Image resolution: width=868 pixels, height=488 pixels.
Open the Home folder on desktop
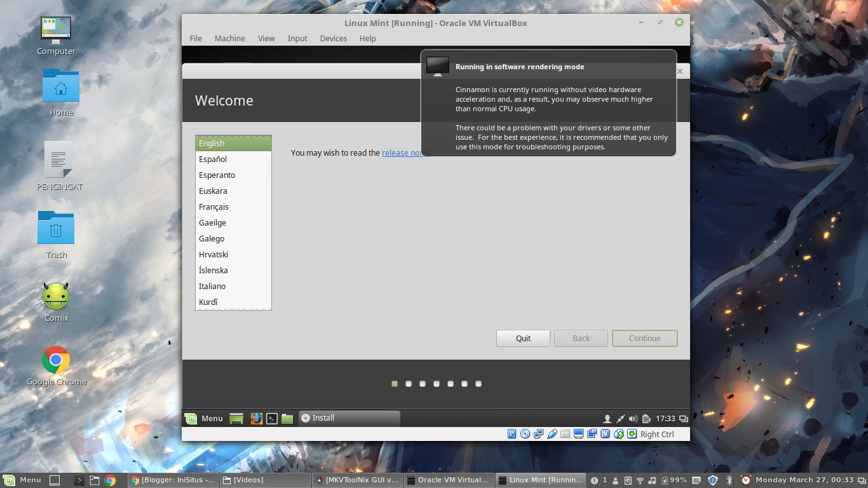click(61, 86)
